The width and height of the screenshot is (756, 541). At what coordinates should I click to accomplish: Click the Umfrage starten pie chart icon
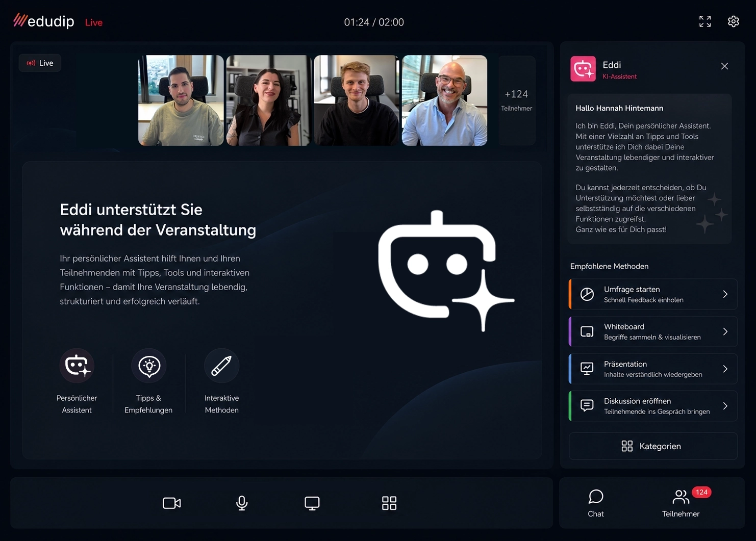pyautogui.click(x=587, y=294)
